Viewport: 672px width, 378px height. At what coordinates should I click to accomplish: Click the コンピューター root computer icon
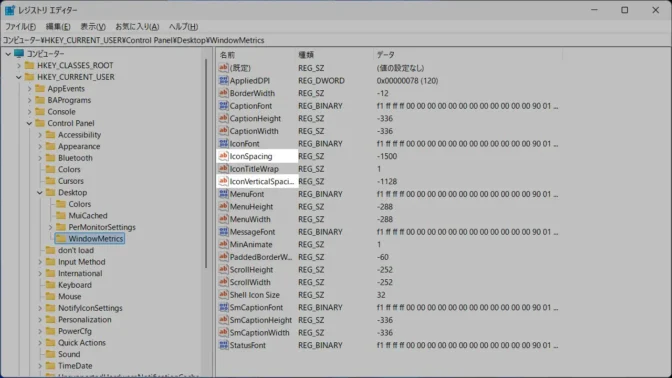(18, 54)
